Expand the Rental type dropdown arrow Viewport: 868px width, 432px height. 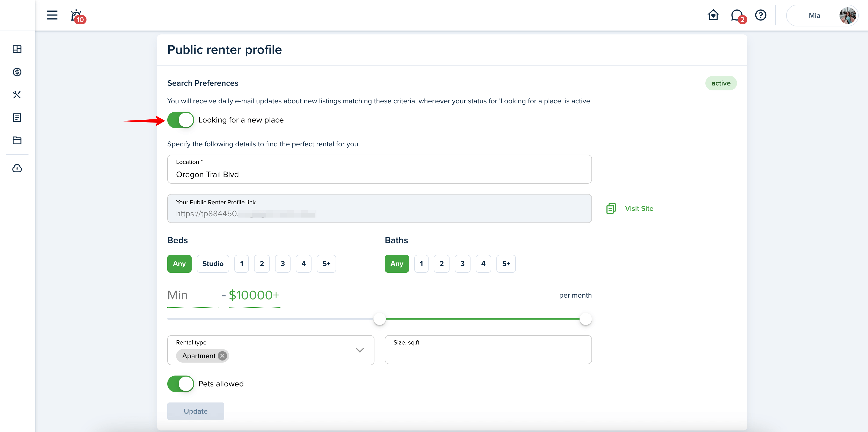click(360, 350)
